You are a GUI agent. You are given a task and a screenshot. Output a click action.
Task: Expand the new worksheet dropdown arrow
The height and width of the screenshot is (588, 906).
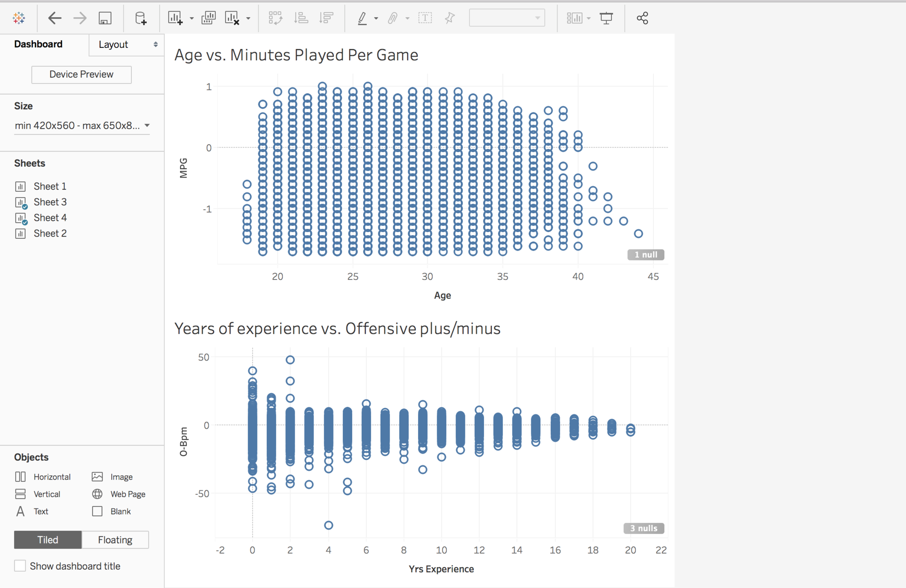[192, 19]
